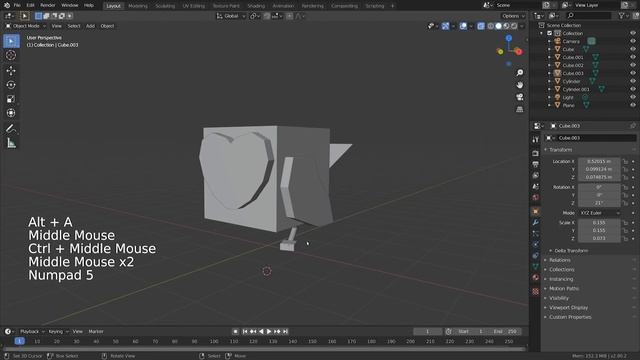This screenshot has height=360, width=640.
Task: Open the Modifiers wrench tab
Action: pyautogui.click(x=536, y=222)
